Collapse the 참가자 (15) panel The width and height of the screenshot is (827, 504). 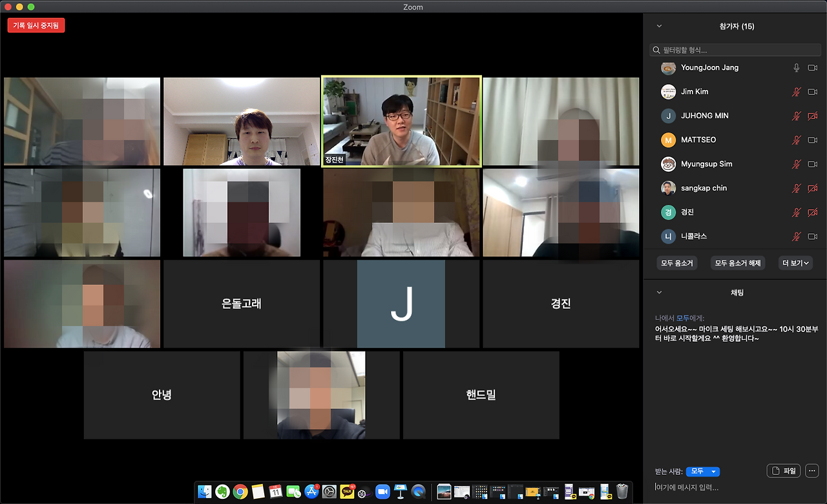(658, 26)
